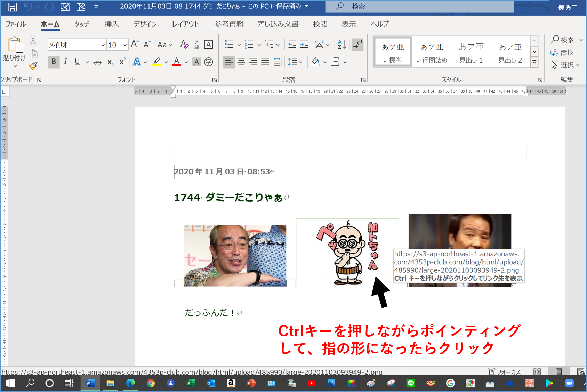
Task: Click the character shading icon
Action: pyautogui.click(x=196, y=62)
